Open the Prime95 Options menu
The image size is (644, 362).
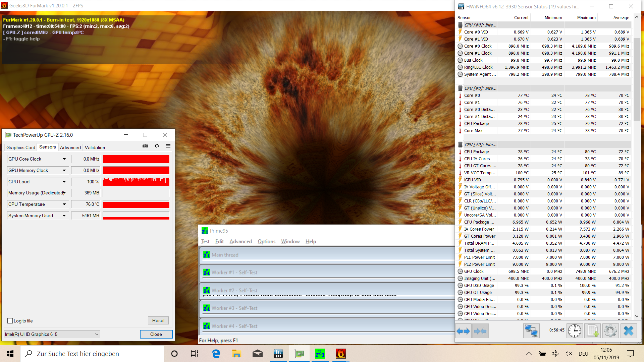266,241
